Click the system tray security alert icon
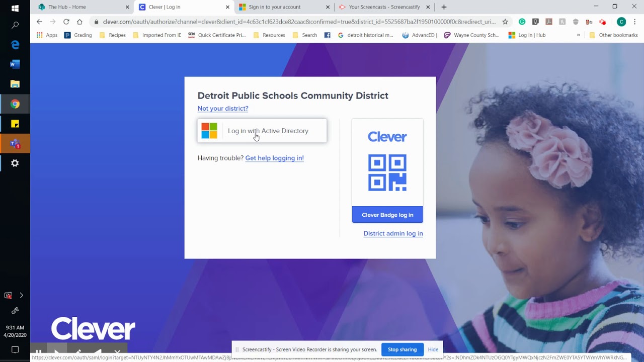 8,295
